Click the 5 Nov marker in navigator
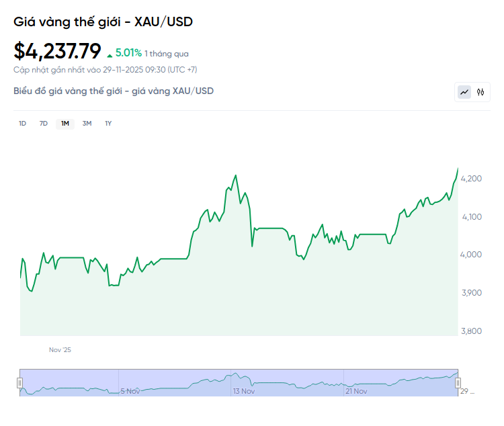This screenshot has height=426, width=504. click(130, 390)
